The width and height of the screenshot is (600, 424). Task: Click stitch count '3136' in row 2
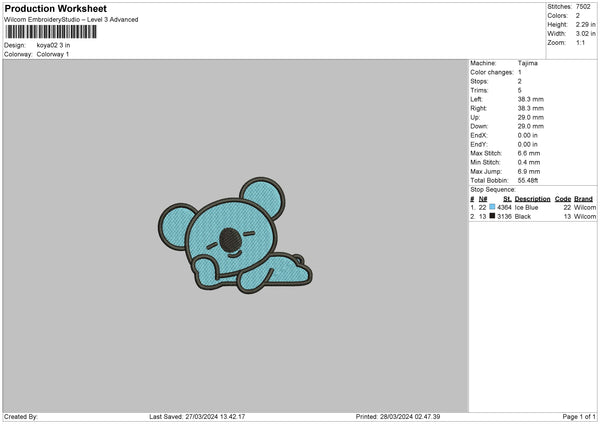[x=504, y=217]
